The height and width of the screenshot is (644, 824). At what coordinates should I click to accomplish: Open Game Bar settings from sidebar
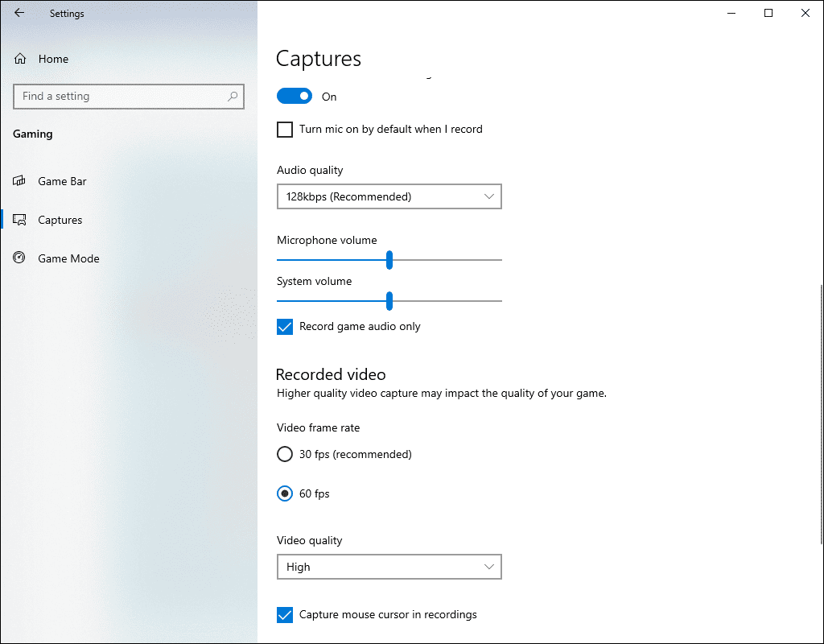pos(60,181)
